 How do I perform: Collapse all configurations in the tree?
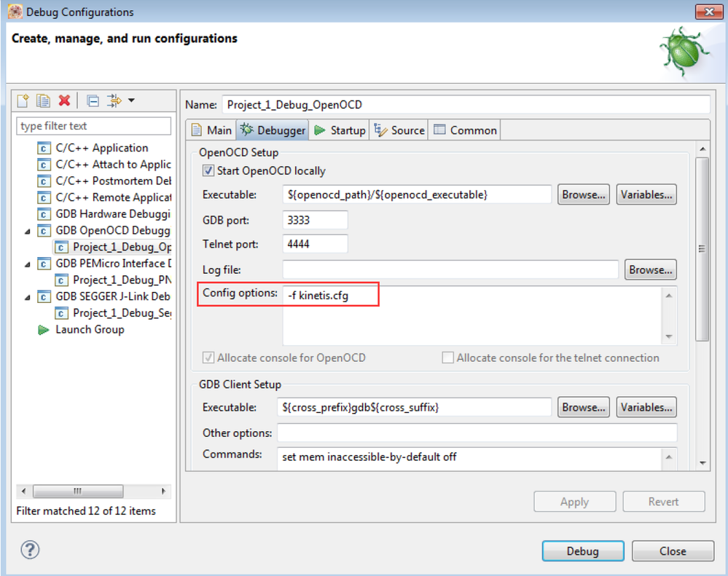point(93,101)
